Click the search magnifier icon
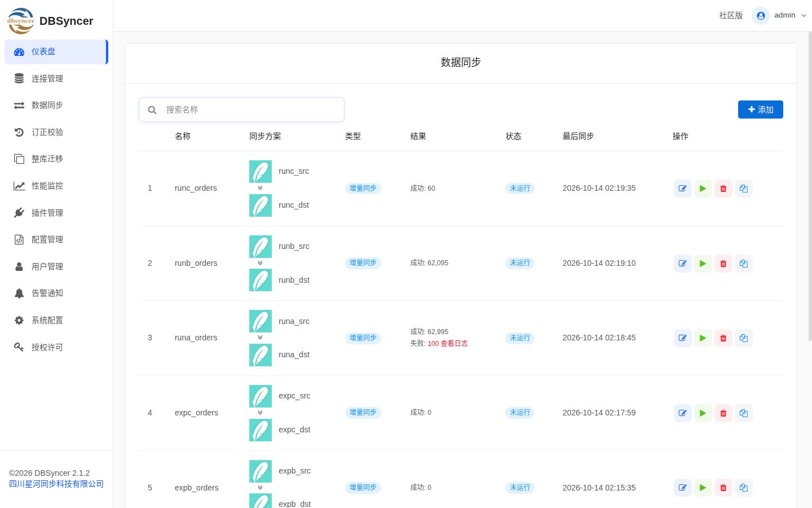Image resolution: width=812 pixels, height=508 pixels. point(152,110)
